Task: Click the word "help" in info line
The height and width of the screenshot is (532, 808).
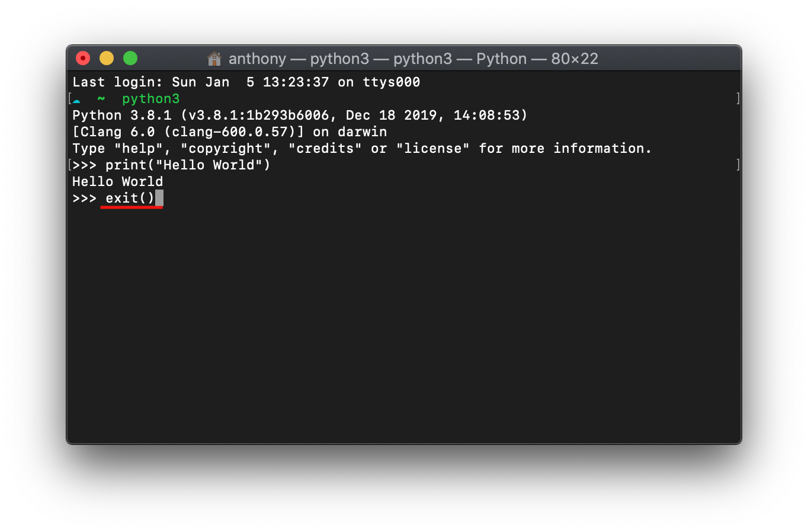Action: pos(138,149)
